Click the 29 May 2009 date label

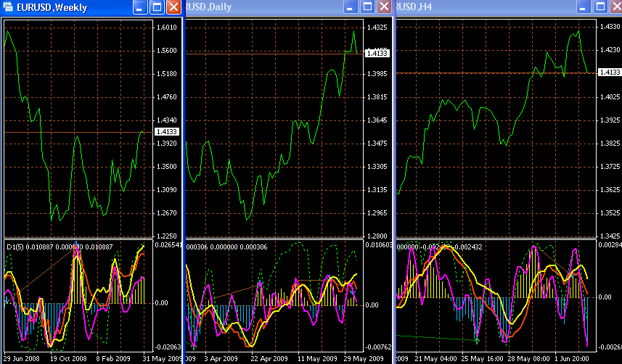point(364,358)
